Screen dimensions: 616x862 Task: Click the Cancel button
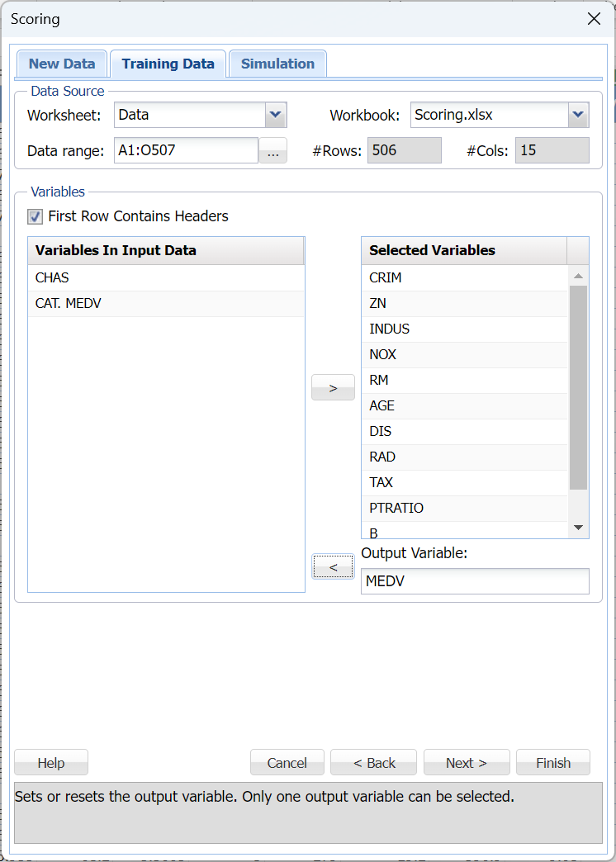click(287, 763)
